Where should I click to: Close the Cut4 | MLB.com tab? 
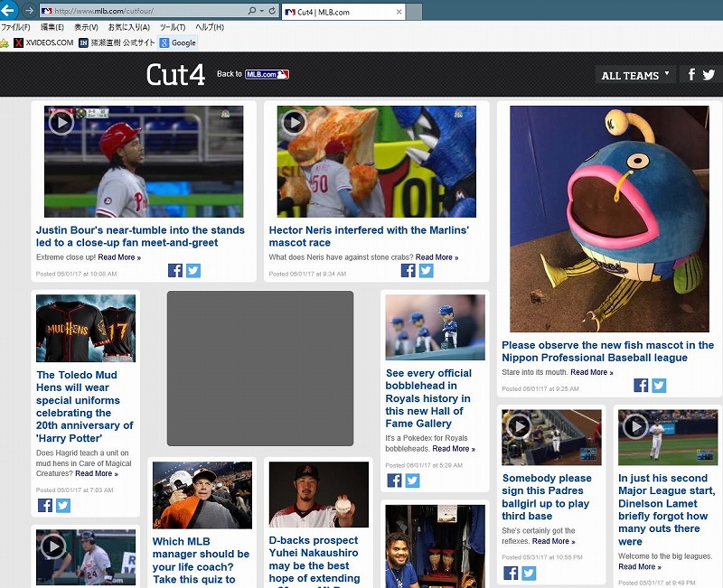pos(399,12)
